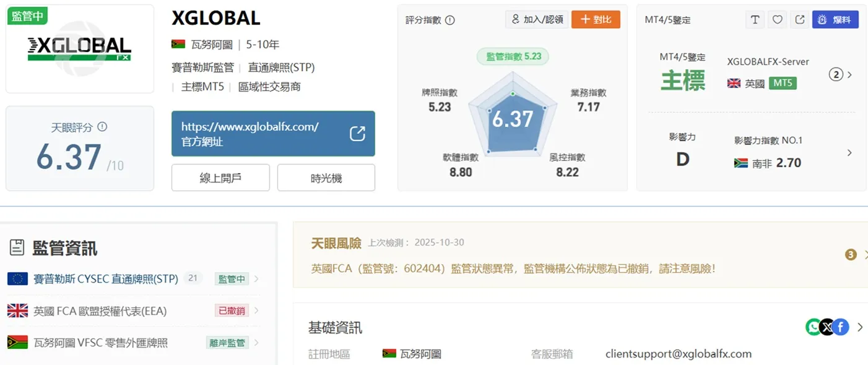
Task: Click the external link icon on website button
Action: click(x=357, y=134)
